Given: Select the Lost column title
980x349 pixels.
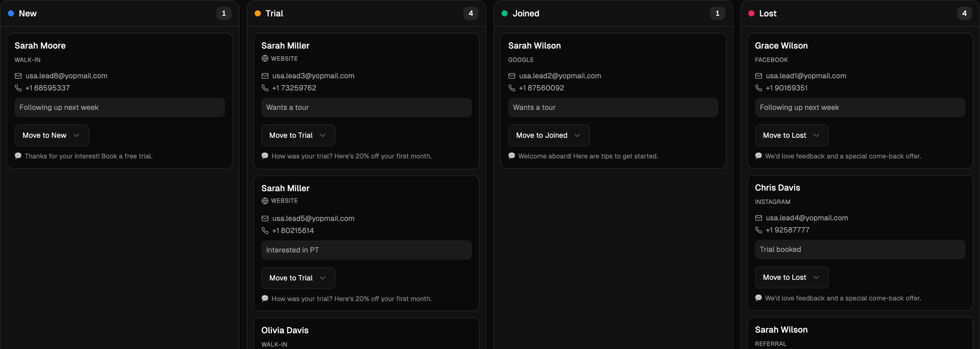Looking at the screenshot, I should click(768, 13).
